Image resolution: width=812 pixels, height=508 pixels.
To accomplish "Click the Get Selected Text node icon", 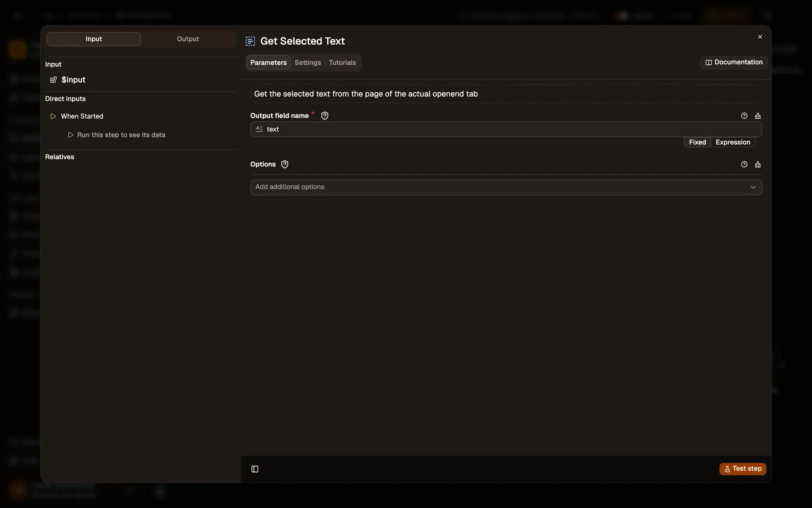I will tap(251, 41).
